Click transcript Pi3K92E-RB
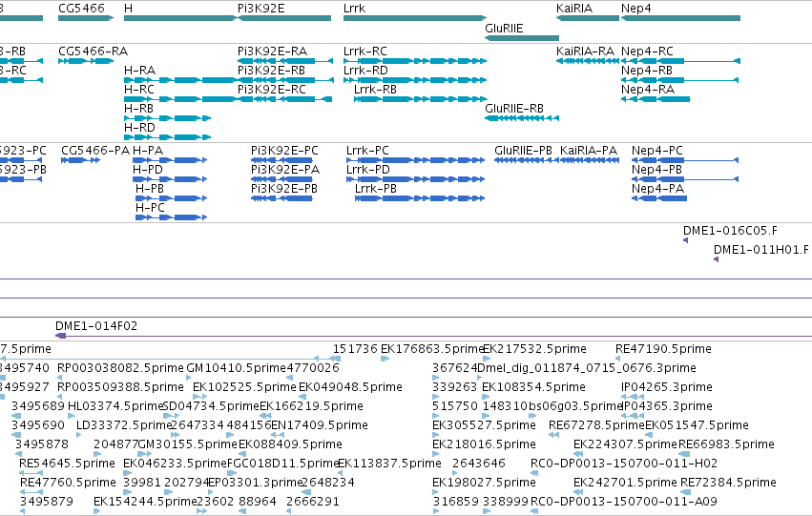This screenshot has height=516, width=812. click(285, 80)
